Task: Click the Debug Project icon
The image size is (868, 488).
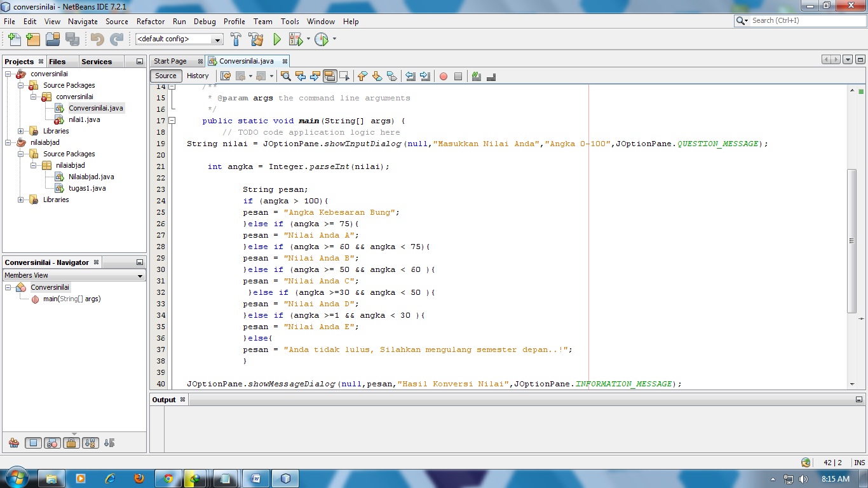Action: point(295,39)
